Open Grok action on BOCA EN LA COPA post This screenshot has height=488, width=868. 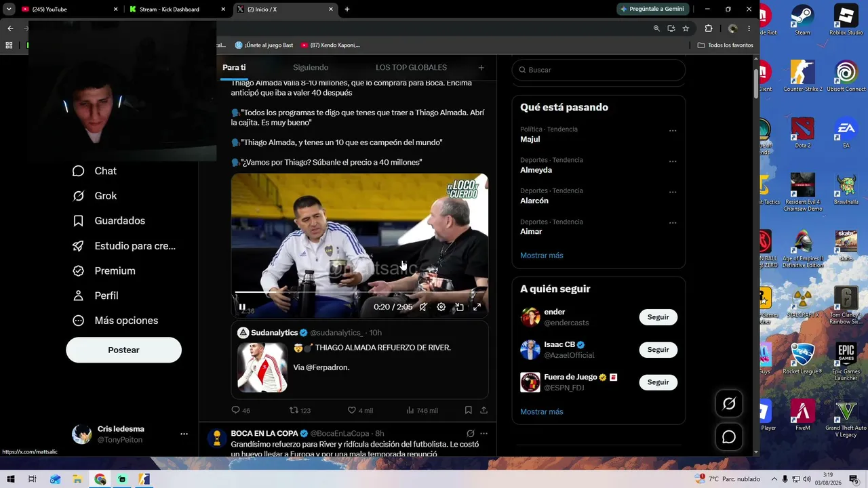[470, 434]
